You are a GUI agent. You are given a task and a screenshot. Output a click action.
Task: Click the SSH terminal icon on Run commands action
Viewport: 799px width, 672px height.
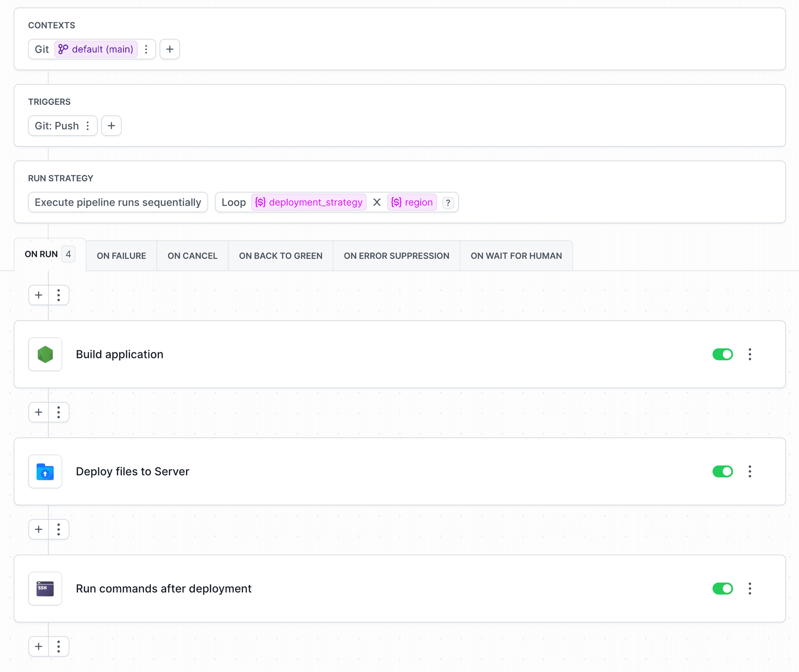point(45,588)
